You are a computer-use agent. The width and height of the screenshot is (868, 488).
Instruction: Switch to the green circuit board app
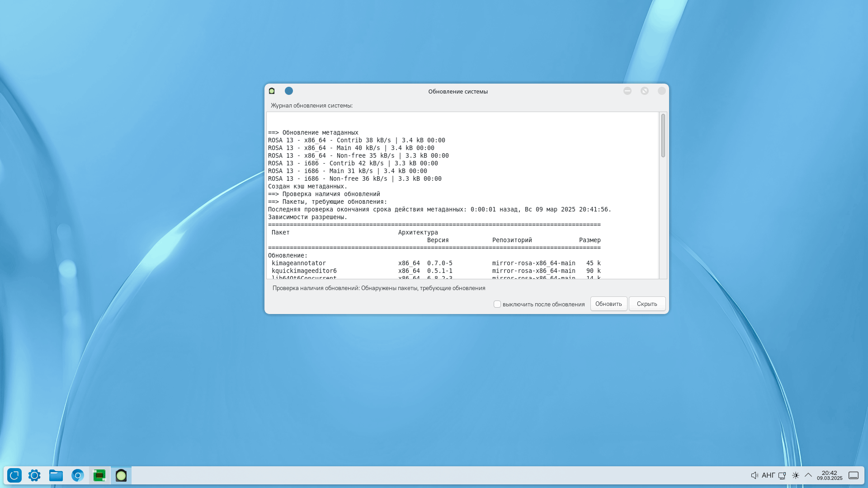(99, 475)
